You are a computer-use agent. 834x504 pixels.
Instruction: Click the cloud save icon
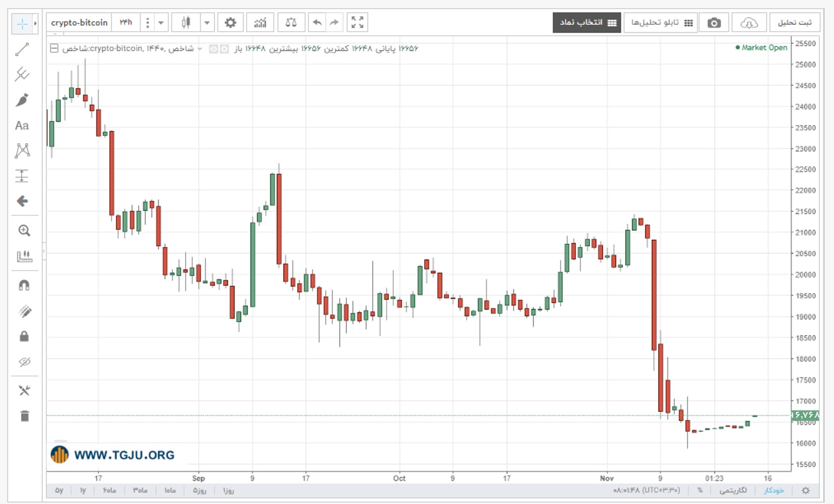point(749,23)
